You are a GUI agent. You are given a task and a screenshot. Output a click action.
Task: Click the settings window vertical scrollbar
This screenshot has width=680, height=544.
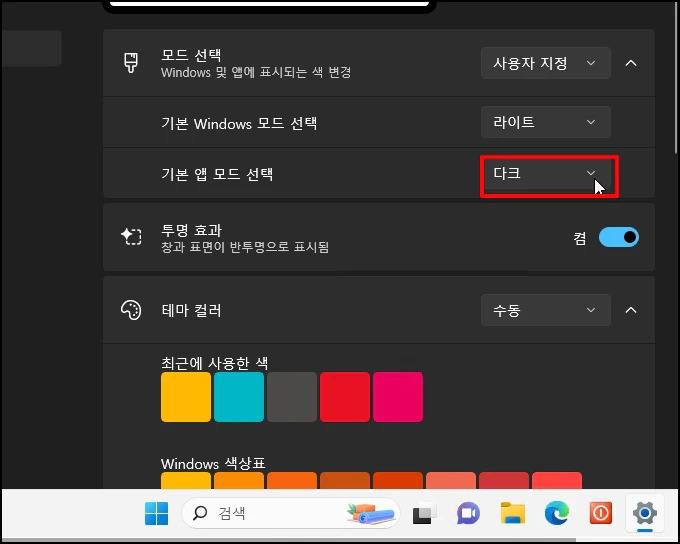(677, 78)
